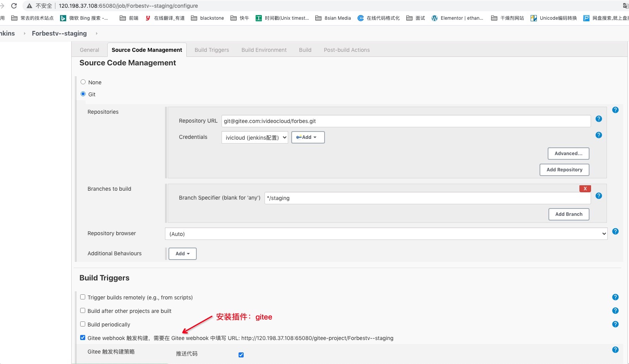Open help for Build periodically

[615, 324]
